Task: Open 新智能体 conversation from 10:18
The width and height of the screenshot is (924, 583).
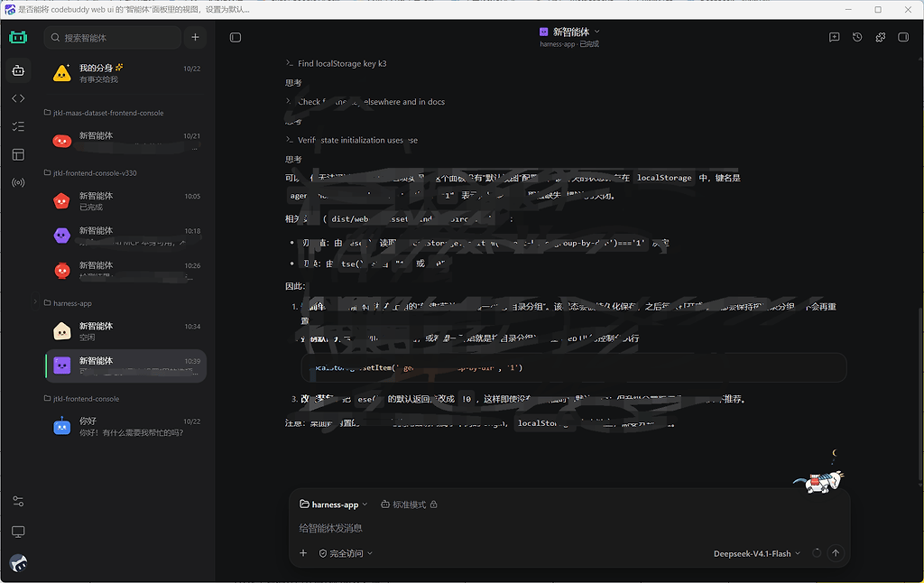Action: pos(125,236)
